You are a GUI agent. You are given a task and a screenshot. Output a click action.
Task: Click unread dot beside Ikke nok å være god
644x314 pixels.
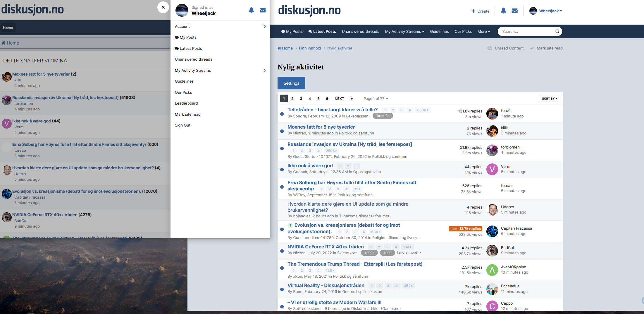pyautogui.click(x=282, y=170)
